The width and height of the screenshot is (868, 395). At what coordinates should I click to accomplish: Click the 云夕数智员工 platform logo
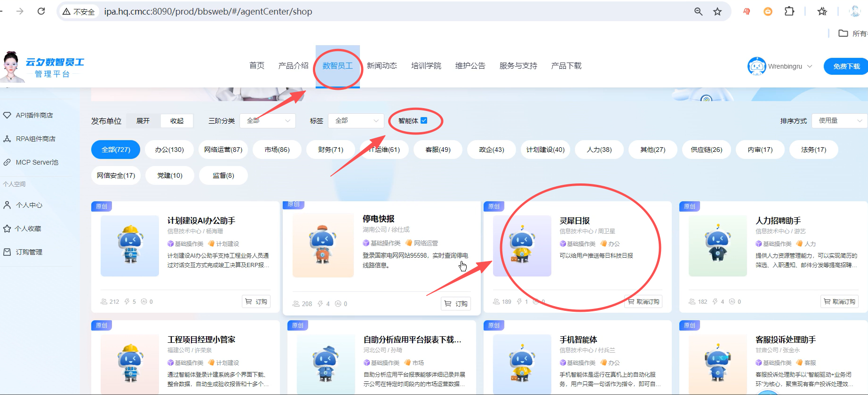coord(44,67)
